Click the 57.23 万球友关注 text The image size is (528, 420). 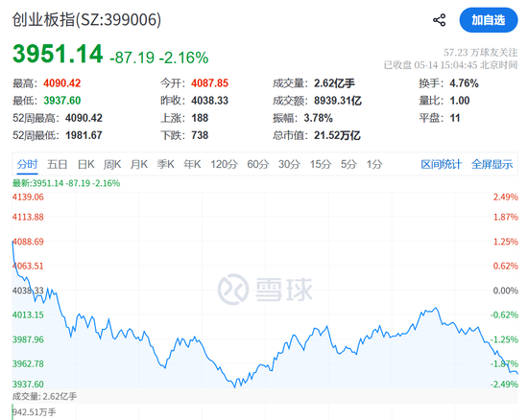point(480,53)
